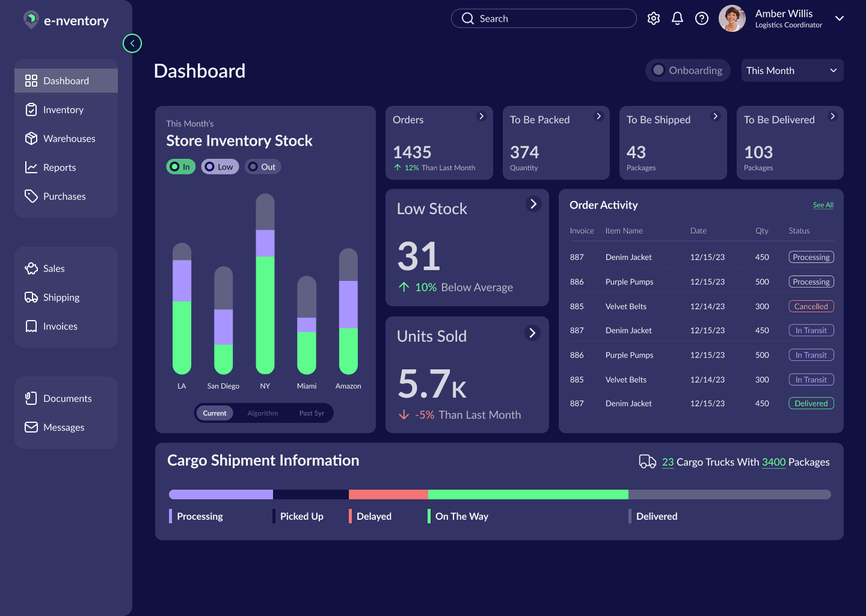Go to Dashboard in the sidebar
The width and height of the screenshot is (866, 616).
66,81
